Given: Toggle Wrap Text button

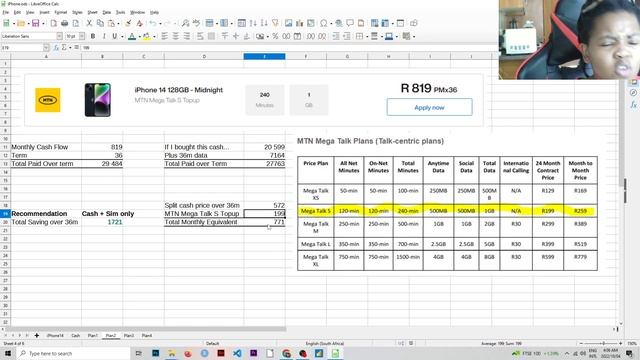Looking at the screenshot, I should tap(200, 36).
